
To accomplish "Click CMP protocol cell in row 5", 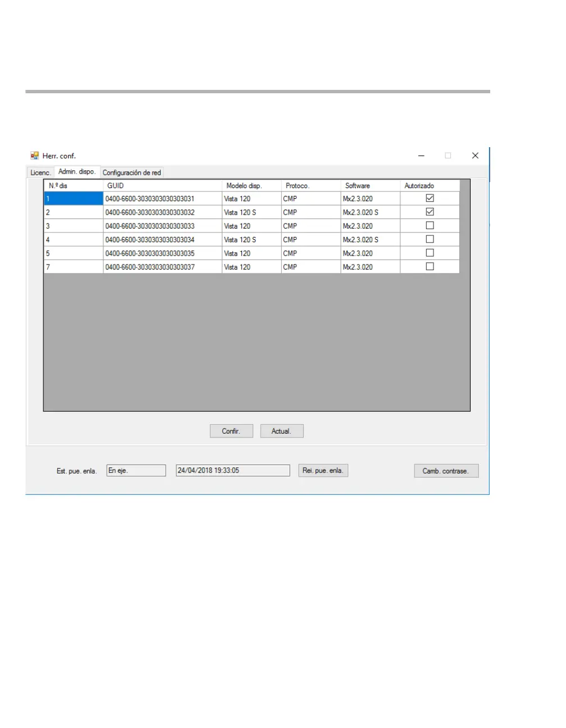I will (x=311, y=253).
